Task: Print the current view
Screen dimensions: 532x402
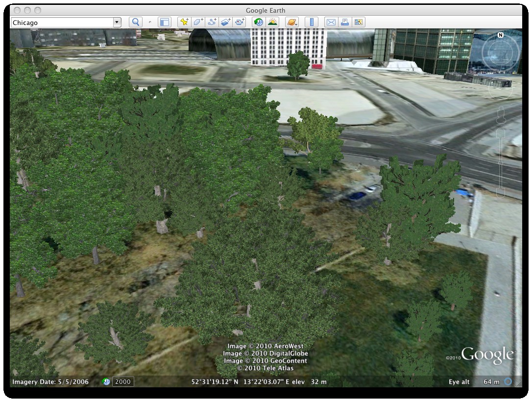Action: (344, 22)
